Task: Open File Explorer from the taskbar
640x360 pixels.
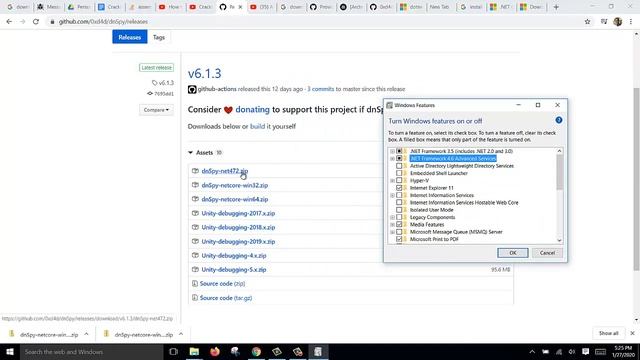Action: 194,351
